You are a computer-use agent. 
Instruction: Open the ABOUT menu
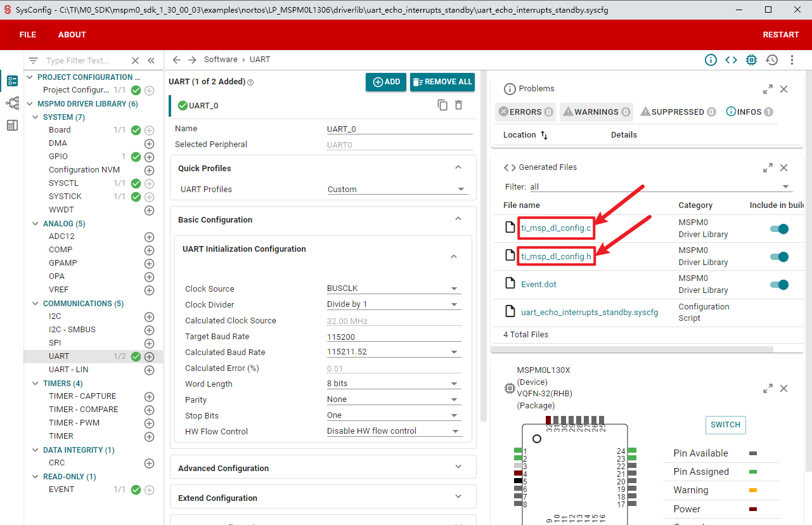[x=72, y=35]
